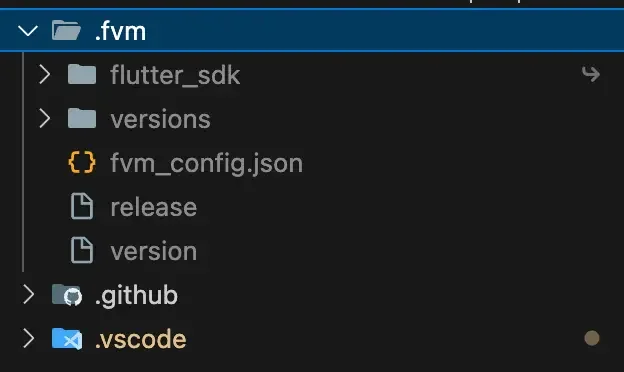Screen dimensions: 624x372
Task: Open the release file
Action: point(154,207)
